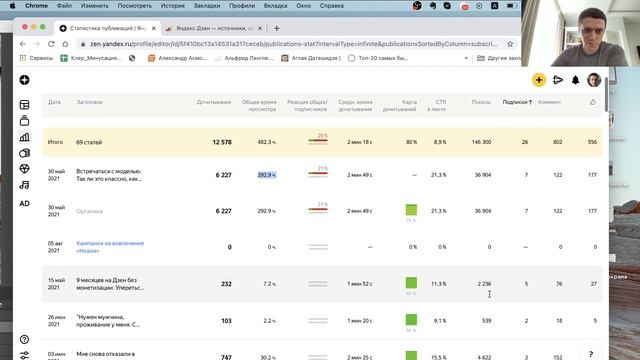
Task: Sort by the Коммент. column header
Action: 549,102
